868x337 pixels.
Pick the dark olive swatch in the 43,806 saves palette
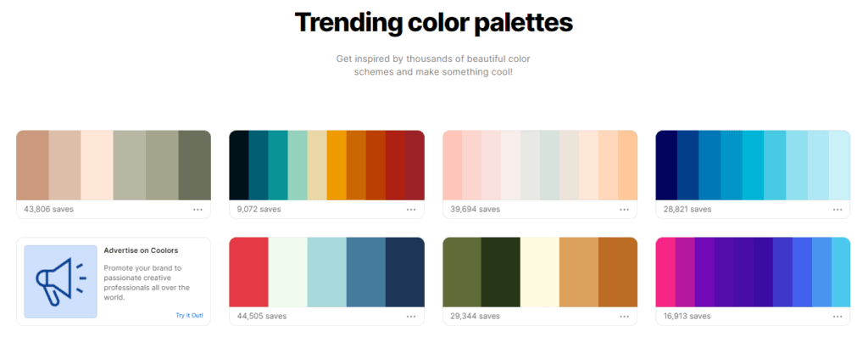(x=195, y=166)
